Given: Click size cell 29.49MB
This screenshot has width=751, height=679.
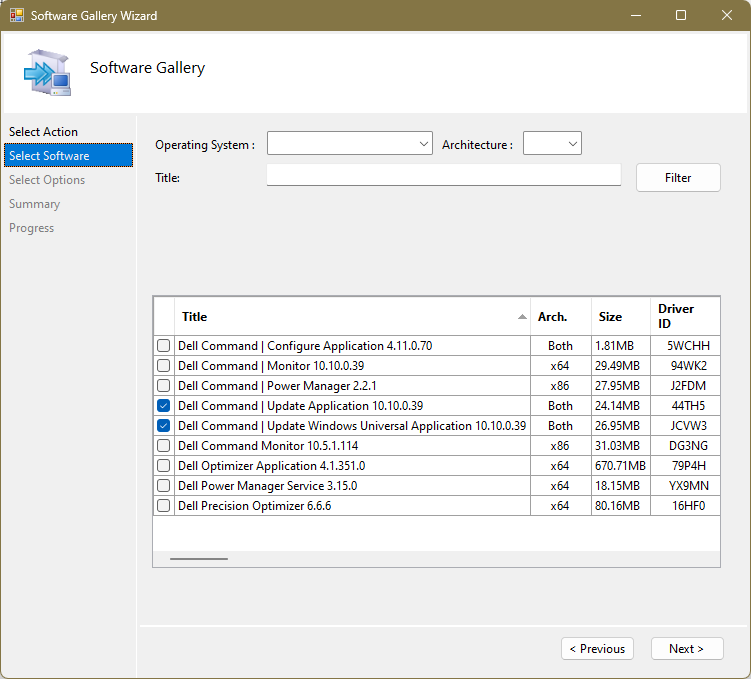Looking at the screenshot, I should (621, 366).
